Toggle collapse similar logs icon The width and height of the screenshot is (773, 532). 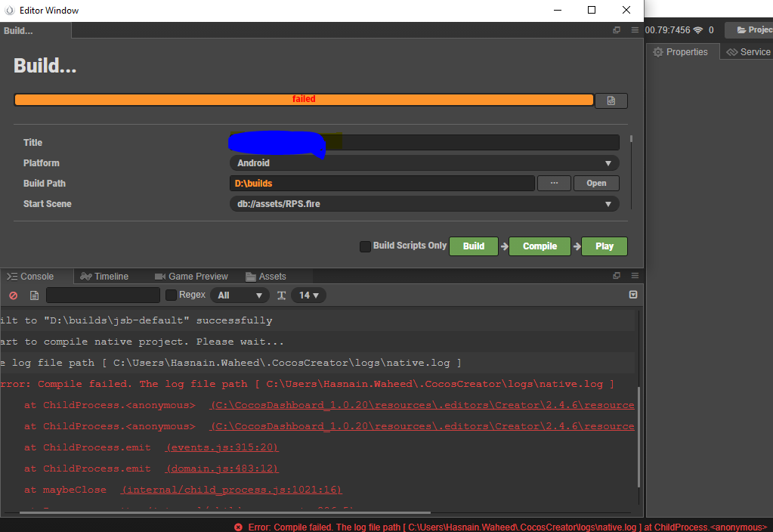point(633,295)
